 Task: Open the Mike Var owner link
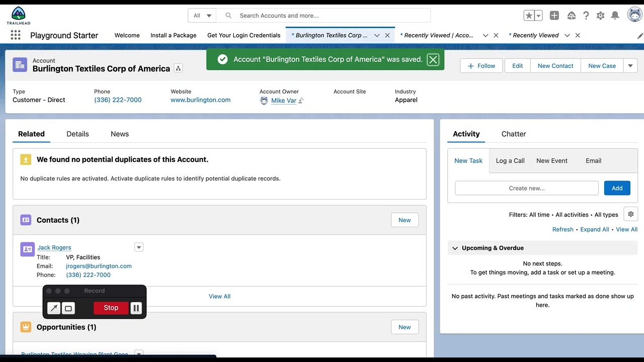(284, 101)
